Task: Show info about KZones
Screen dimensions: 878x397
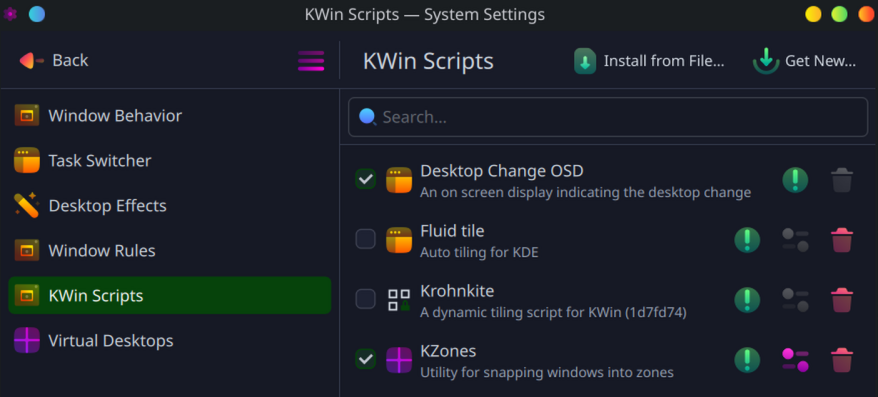Action: pos(747,359)
